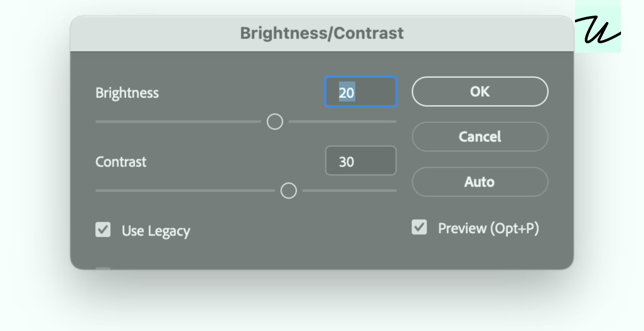This screenshot has height=331, width=644.
Task: Disable the Preview (Opt+P) checkbox
Action: [x=419, y=227]
